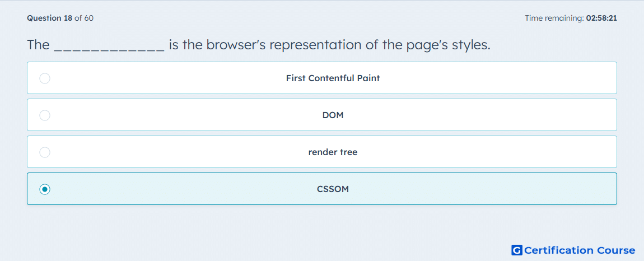Click the "Time remaining:" label
Image resolution: width=644 pixels, height=261 pixels.
click(554, 18)
